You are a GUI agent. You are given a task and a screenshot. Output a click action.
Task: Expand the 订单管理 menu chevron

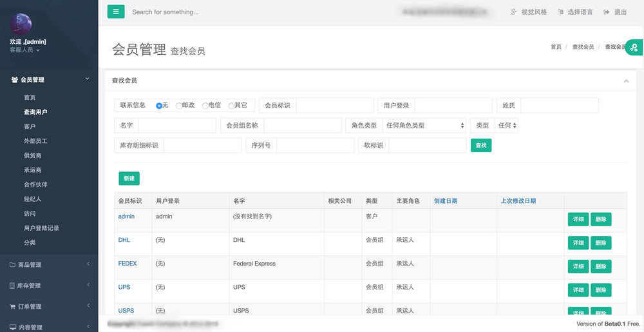88,306
